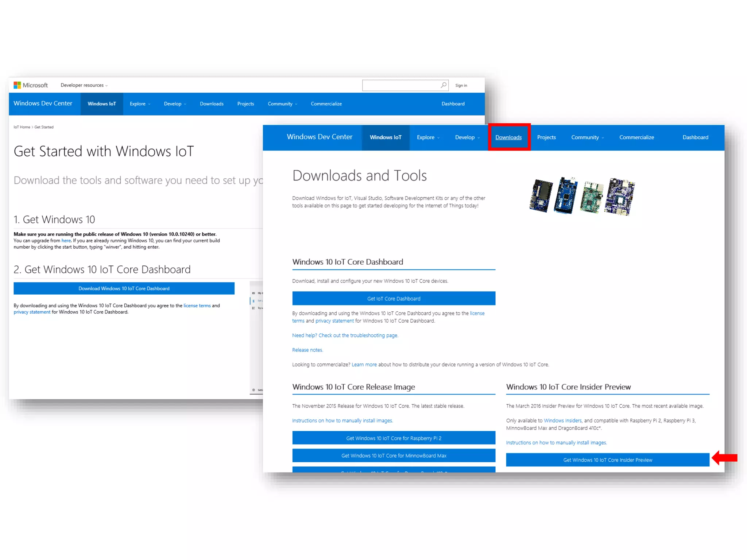Image resolution: width=747 pixels, height=560 pixels.
Task: Click Get Windows 10 IoT Core for MinnowBoard Max
Action: click(x=394, y=456)
